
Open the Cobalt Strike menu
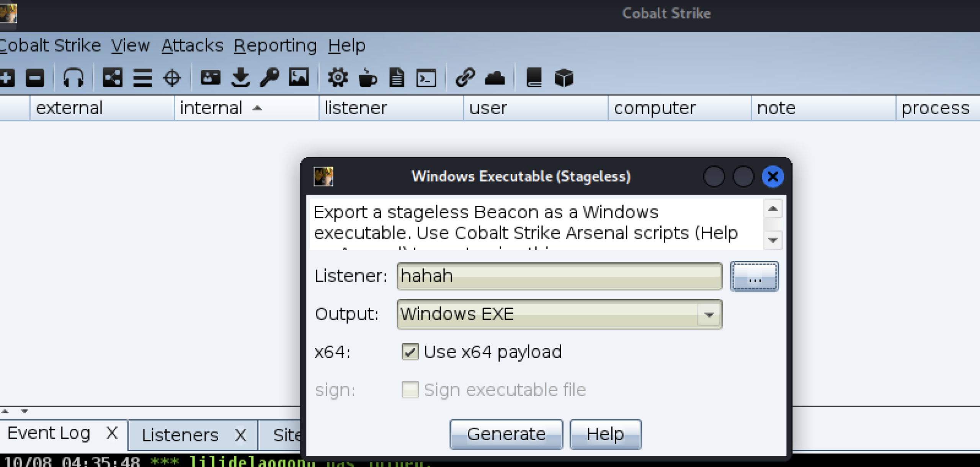coord(50,46)
